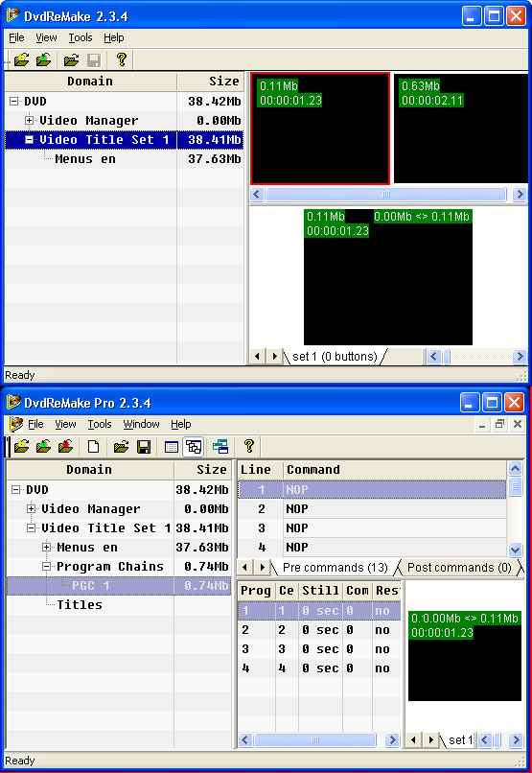The height and width of the screenshot is (773, 532).
Task: Click the question mark help icon in Pro toolbar
Action: 249,447
